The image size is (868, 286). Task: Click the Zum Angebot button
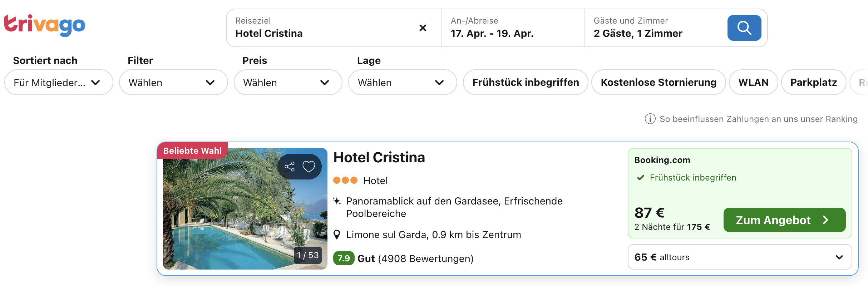784,220
